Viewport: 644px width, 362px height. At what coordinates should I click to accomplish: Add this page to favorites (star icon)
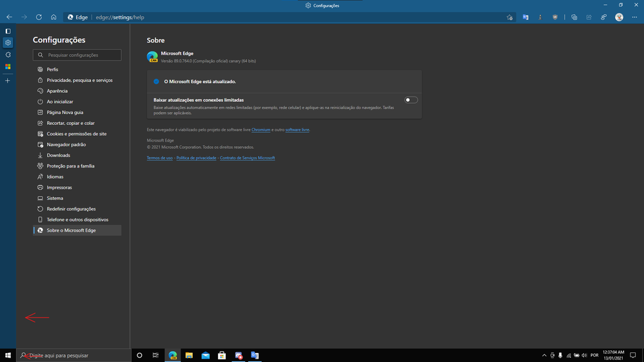(x=510, y=17)
